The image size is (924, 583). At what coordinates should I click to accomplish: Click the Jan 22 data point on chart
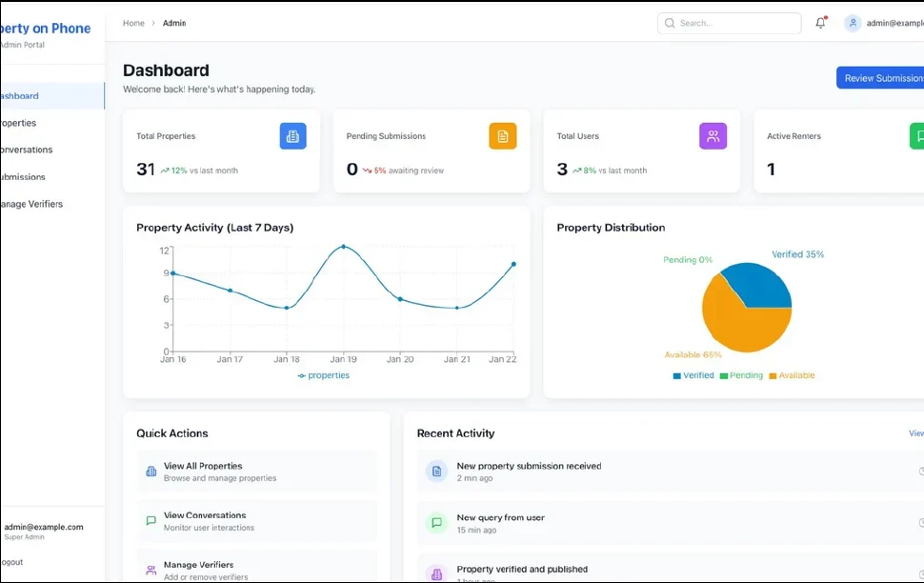[513, 264]
